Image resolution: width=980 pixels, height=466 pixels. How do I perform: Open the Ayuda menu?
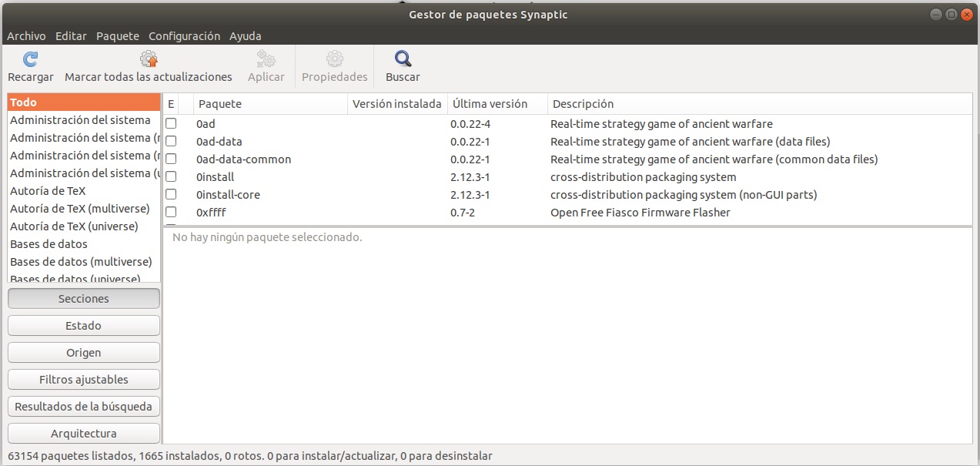click(x=245, y=36)
